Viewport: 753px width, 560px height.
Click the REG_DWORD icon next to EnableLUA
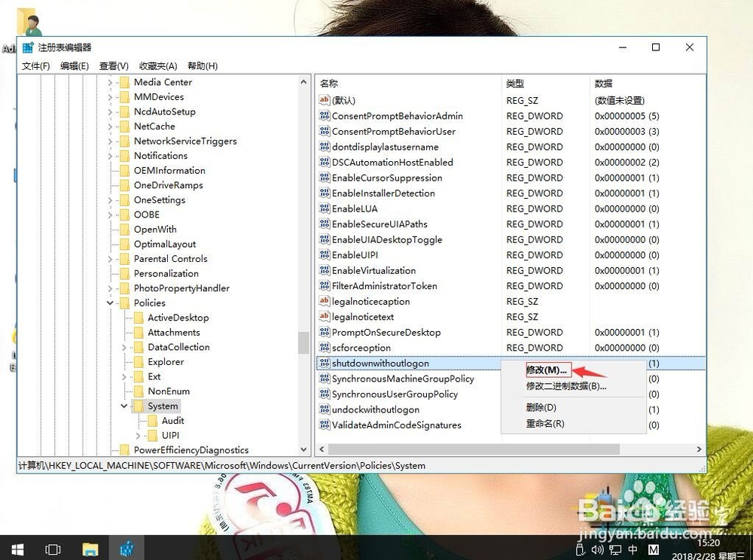(324, 208)
